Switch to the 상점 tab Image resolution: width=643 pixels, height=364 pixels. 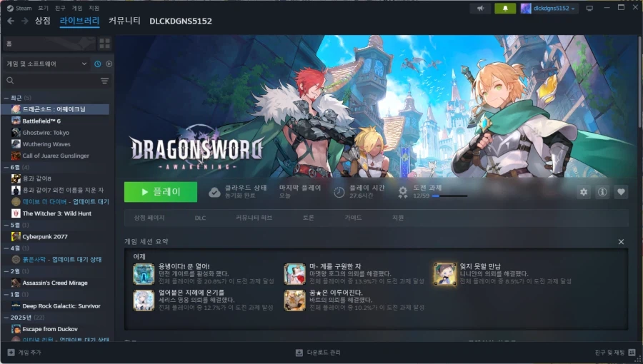pos(43,21)
